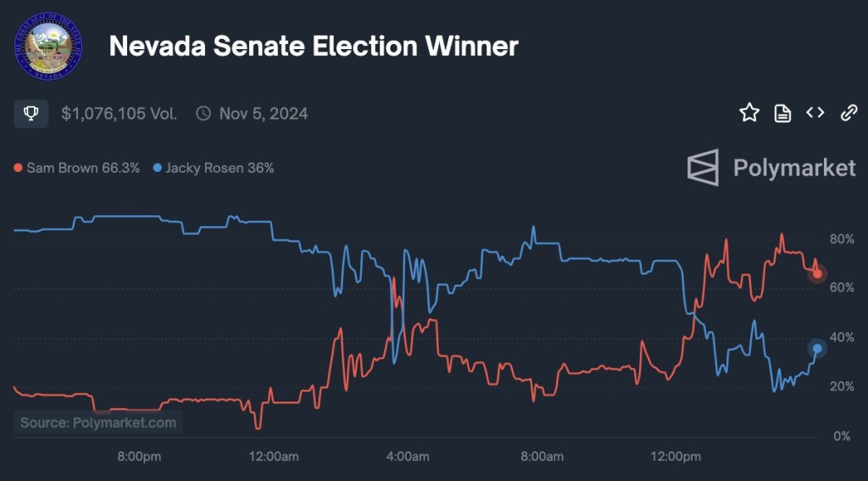Open the Nevada state seal image
The image size is (868, 481).
(49, 46)
